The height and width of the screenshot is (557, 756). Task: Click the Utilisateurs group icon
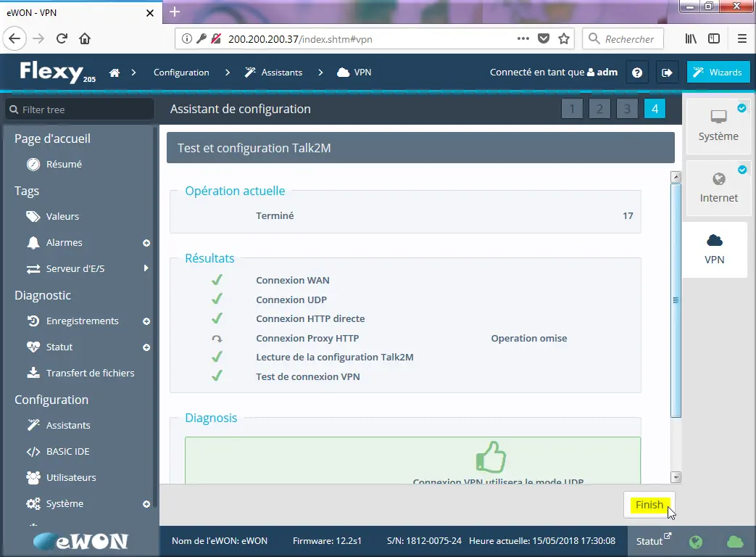click(x=33, y=477)
